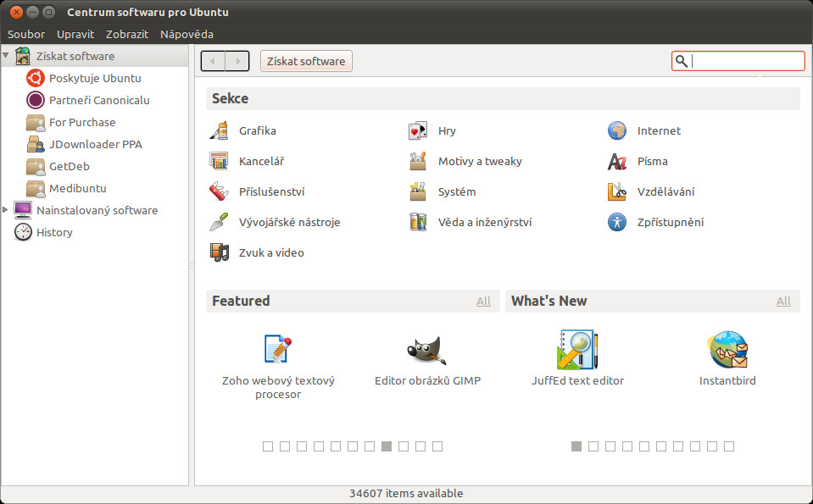Click the All link beside Featured

[x=483, y=302]
